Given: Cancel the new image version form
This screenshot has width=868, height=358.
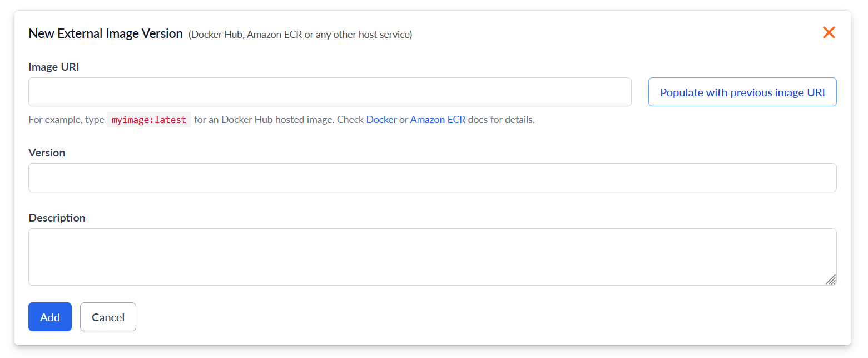Looking at the screenshot, I should [108, 317].
